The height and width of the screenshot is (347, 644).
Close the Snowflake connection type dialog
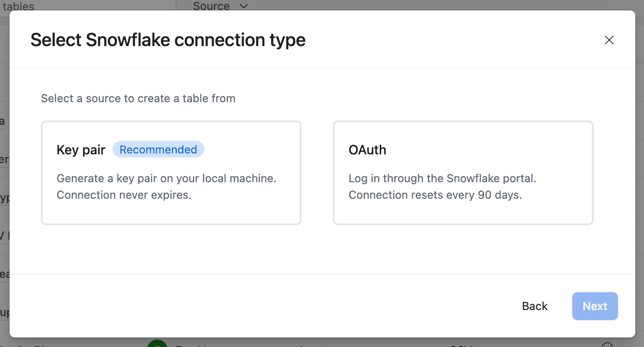609,40
